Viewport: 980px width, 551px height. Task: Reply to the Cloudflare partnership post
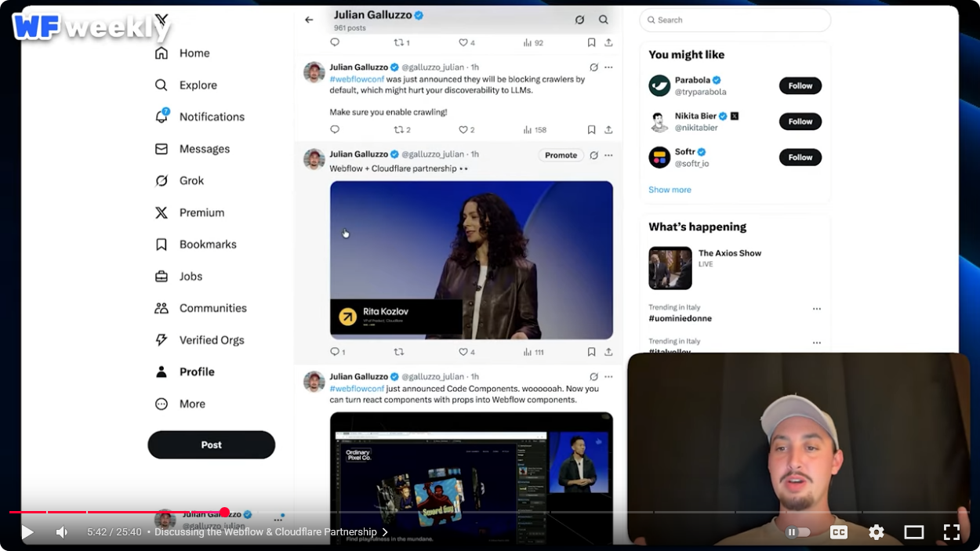pyautogui.click(x=337, y=352)
